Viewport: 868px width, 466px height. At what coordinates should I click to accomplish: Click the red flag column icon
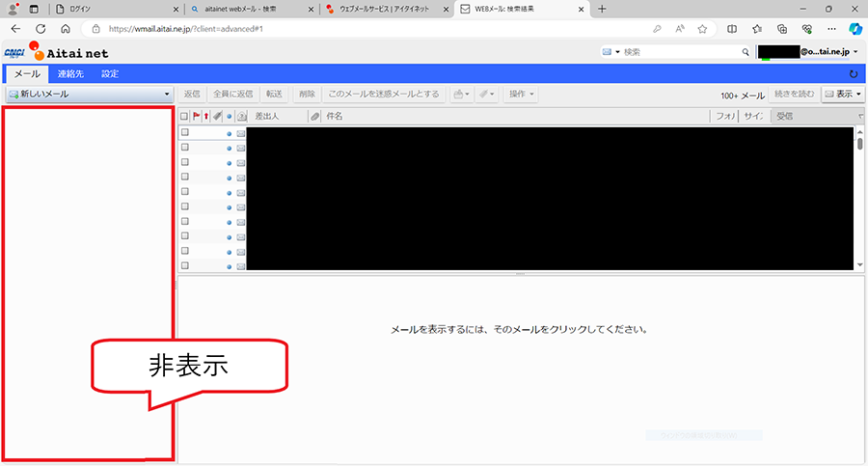[196, 117]
